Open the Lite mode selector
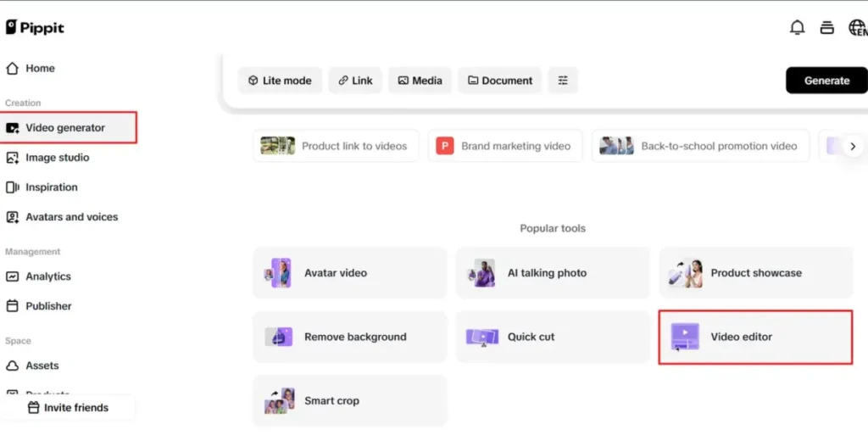868x441 pixels. 280,81
